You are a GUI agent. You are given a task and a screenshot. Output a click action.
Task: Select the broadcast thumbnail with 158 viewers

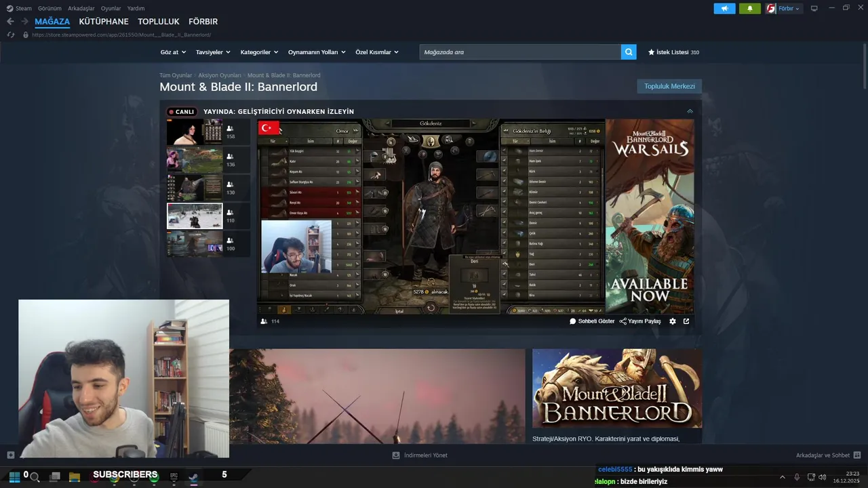click(x=195, y=132)
